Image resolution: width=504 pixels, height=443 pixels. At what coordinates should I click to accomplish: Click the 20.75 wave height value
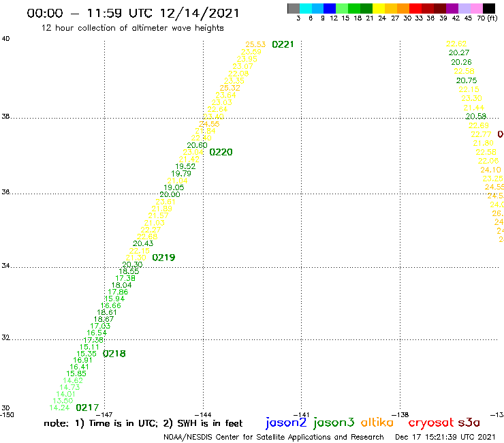467,80
